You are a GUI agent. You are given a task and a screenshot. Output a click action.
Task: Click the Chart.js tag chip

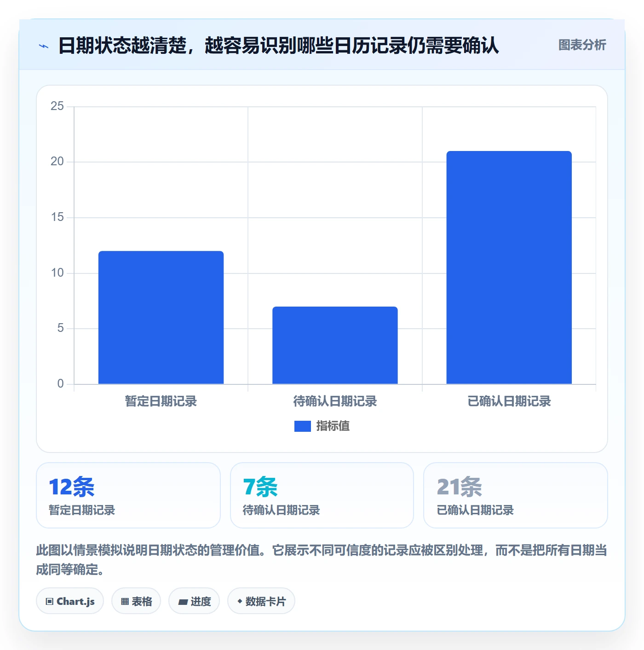[x=70, y=601]
